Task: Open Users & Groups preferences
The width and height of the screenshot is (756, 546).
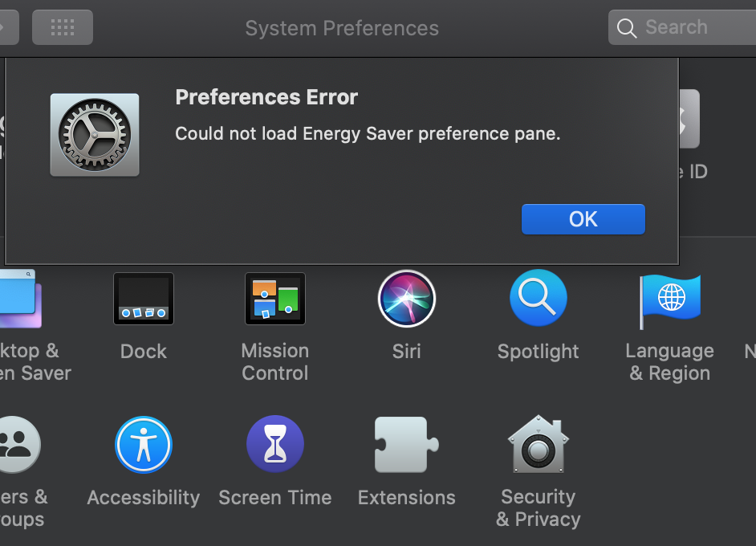Action: [18, 445]
